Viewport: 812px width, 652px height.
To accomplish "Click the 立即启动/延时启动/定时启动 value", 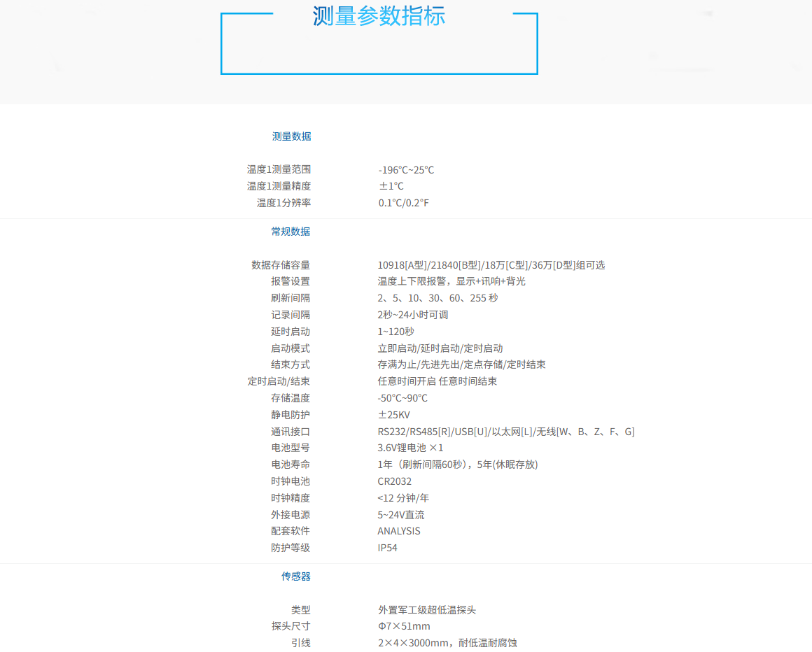I will coord(440,348).
